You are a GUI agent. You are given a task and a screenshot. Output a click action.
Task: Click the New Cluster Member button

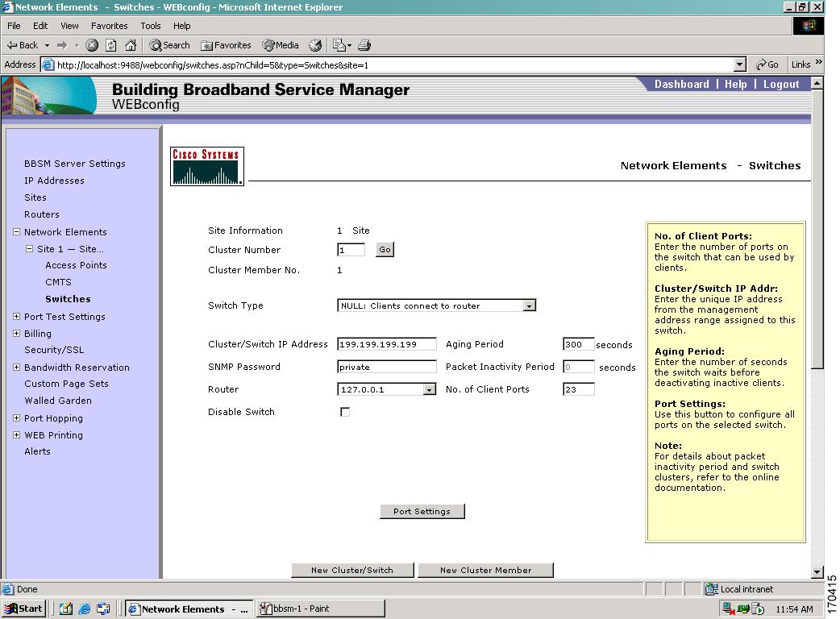(x=485, y=571)
